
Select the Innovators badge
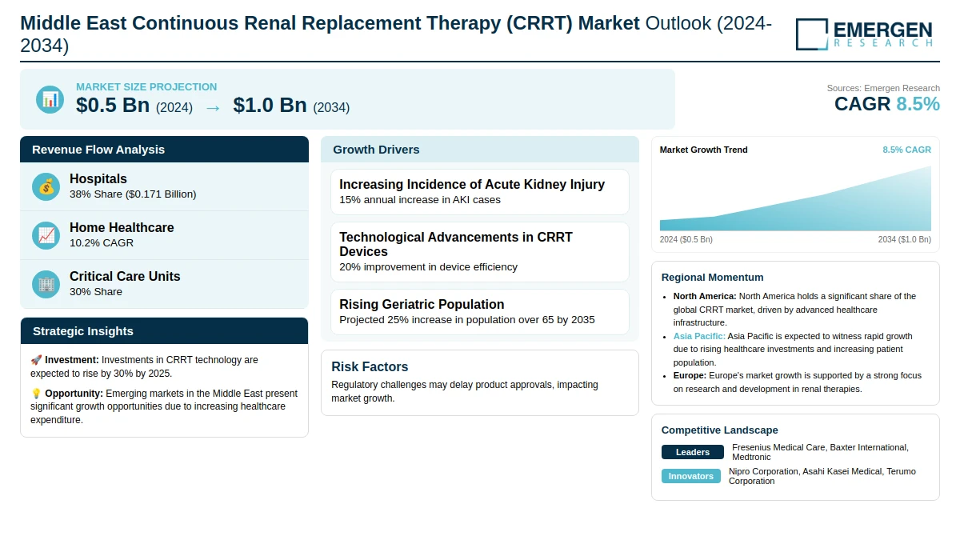click(x=691, y=476)
